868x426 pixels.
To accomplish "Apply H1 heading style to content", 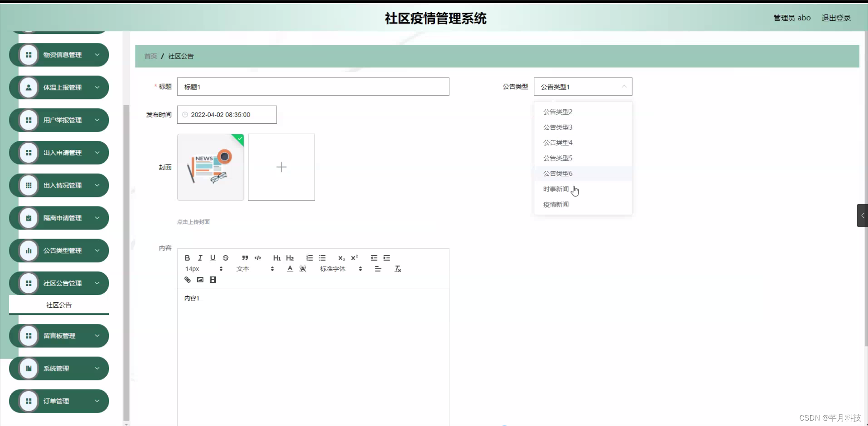I will 277,258.
